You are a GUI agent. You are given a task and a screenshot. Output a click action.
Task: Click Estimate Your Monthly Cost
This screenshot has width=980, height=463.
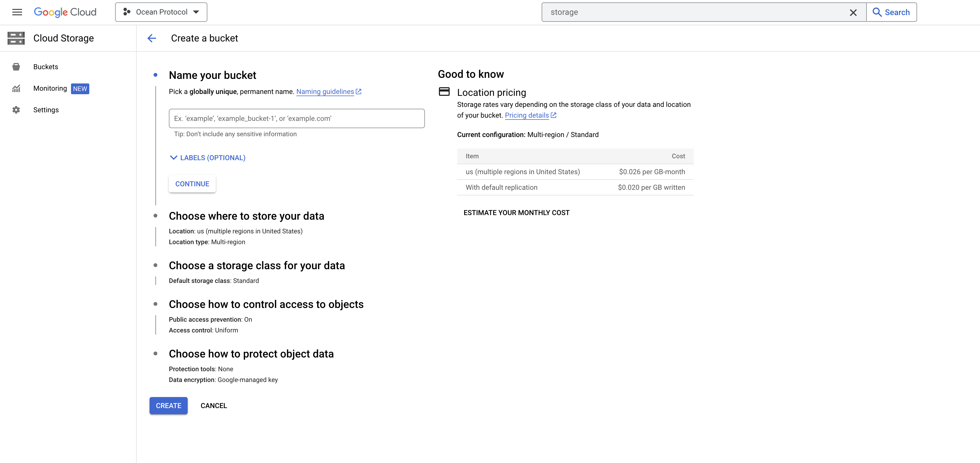click(x=516, y=213)
